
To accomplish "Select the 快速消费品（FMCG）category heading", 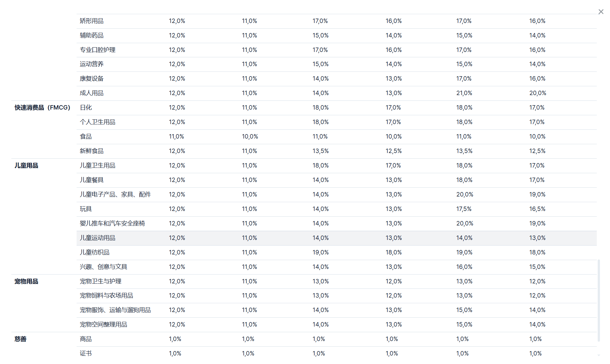I will click(42, 108).
